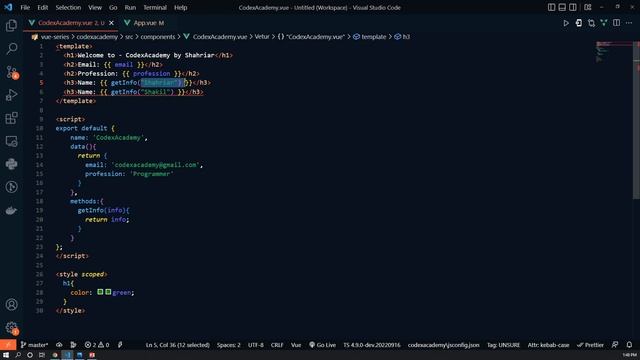This screenshot has height=360, width=640.
Task: Open the Help menu
Action: 180,8
